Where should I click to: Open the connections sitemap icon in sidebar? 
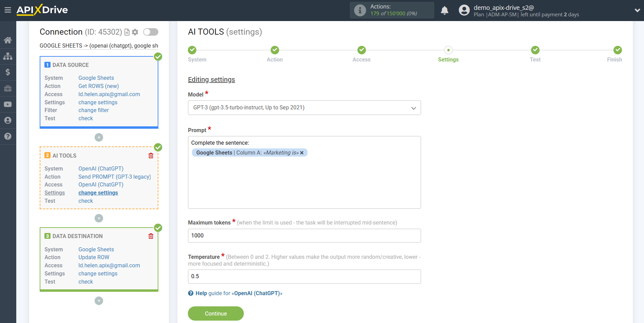(8, 56)
